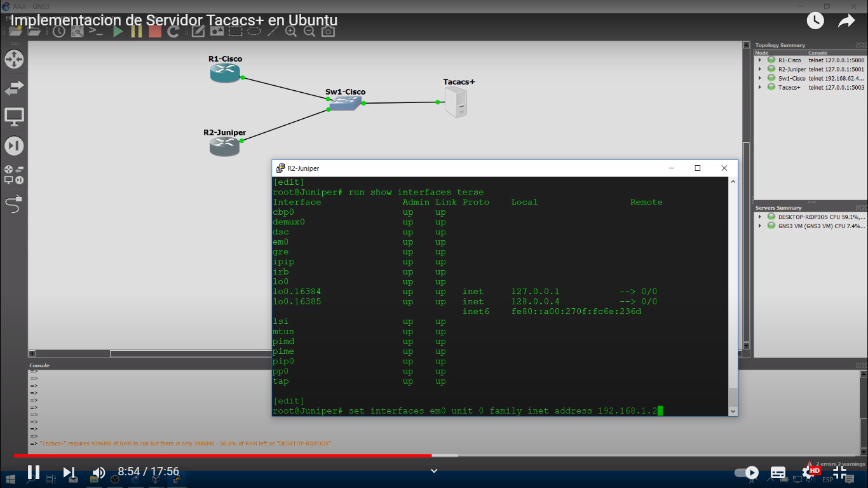Screen dimensions: 868x488
Task: Expand the chapters chevron below progress bar
Action: coord(434,471)
